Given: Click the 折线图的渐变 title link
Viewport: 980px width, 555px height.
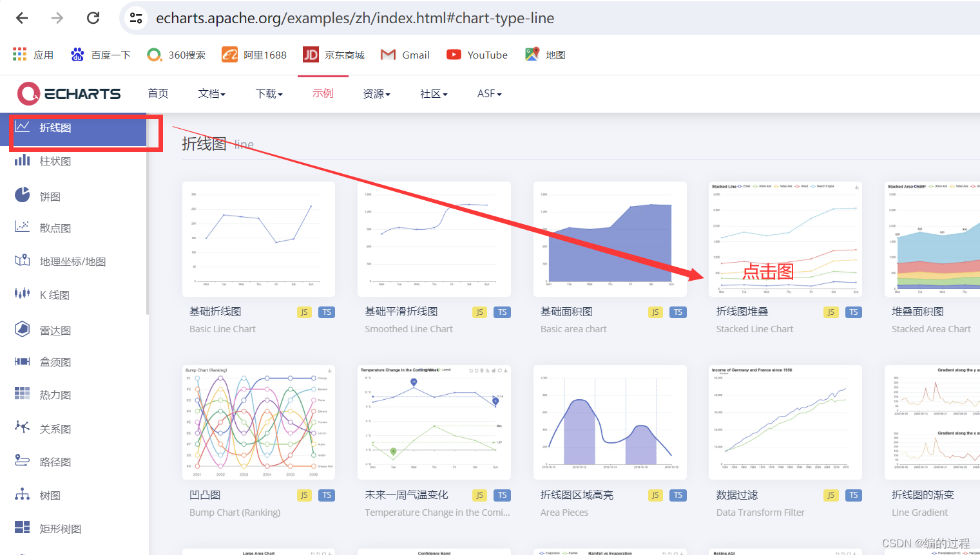Looking at the screenshot, I should click(923, 494).
